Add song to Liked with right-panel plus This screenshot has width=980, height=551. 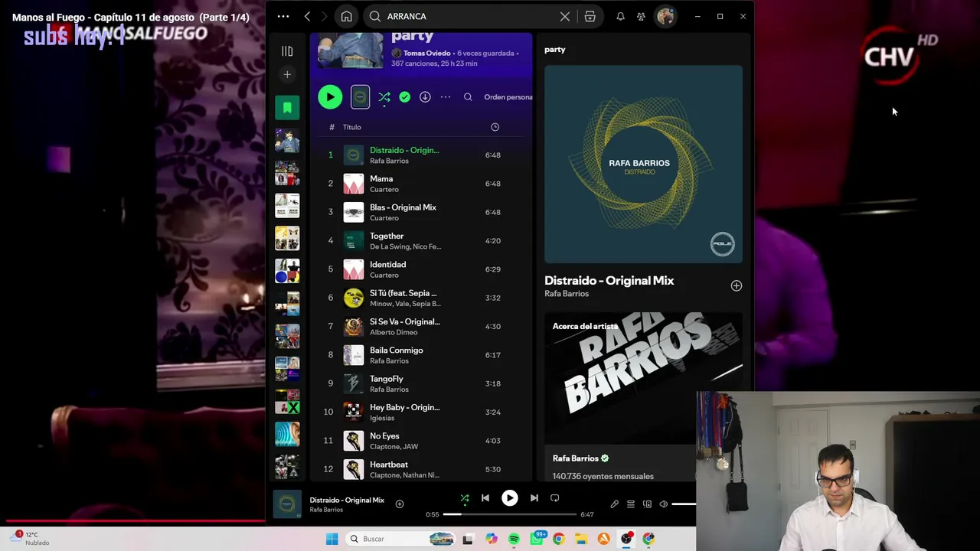[737, 285]
